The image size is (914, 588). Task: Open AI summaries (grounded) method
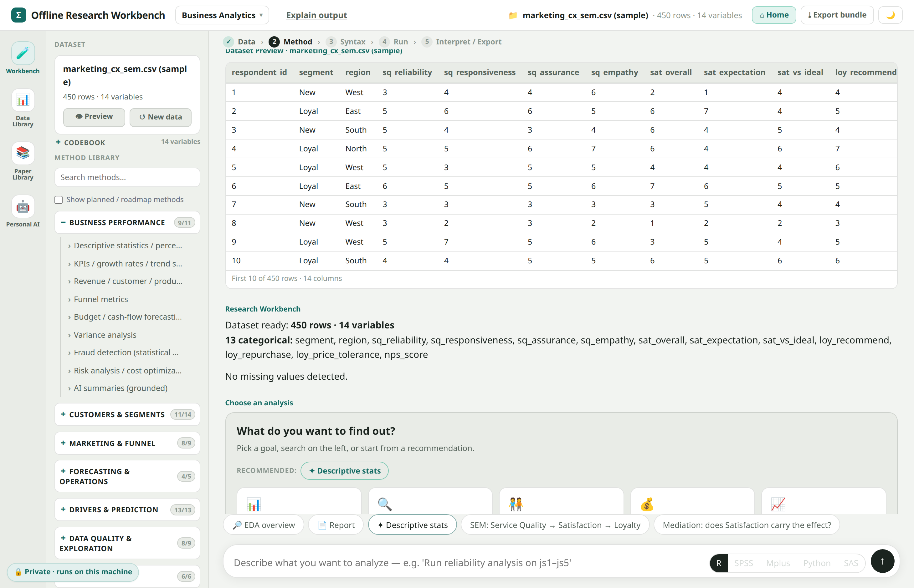click(x=121, y=388)
